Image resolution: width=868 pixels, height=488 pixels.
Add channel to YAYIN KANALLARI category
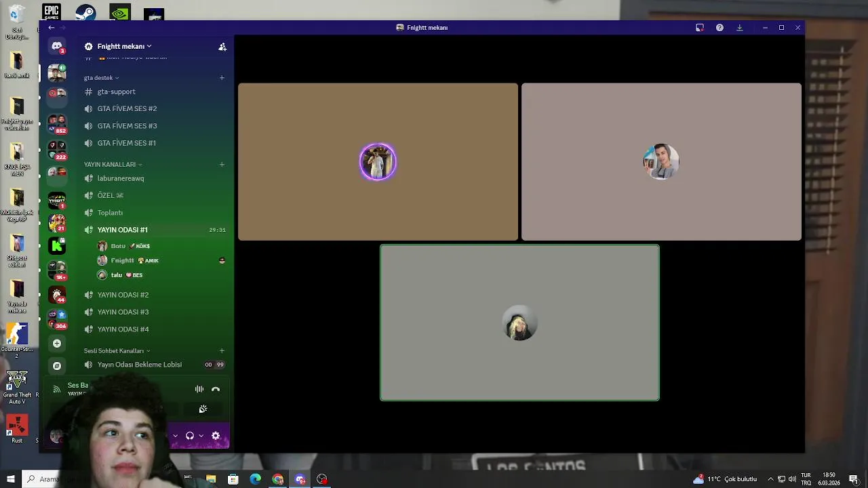coord(222,165)
